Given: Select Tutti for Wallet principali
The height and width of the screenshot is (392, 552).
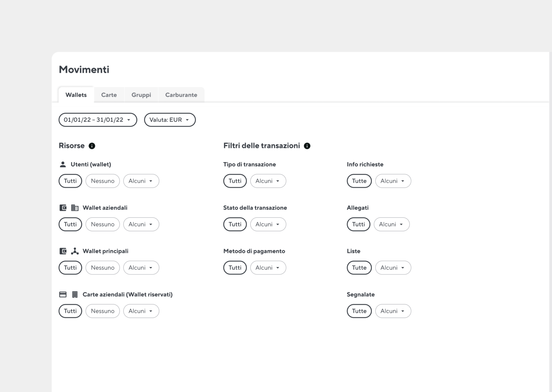Looking at the screenshot, I should tap(70, 268).
